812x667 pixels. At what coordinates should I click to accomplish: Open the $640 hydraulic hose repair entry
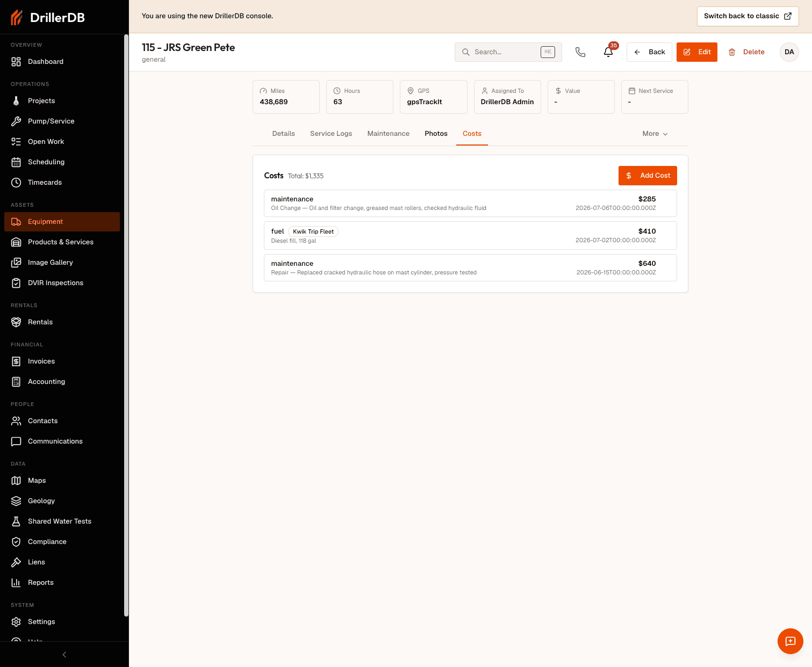pyautogui.click(x=470, y=268)
